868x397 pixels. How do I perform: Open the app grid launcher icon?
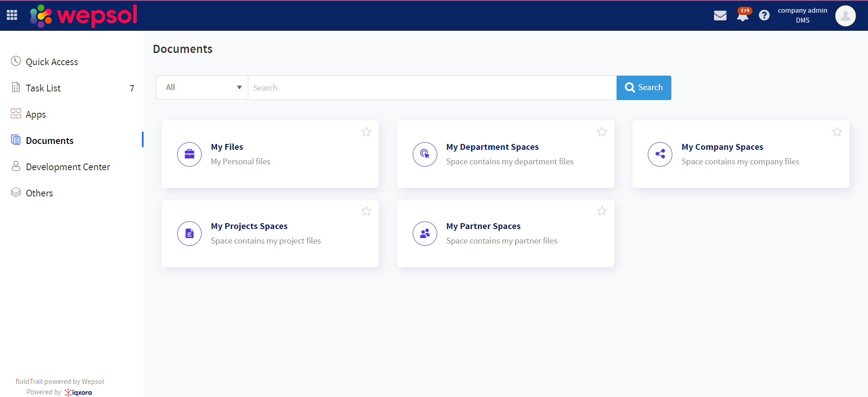tap(12, 15)
